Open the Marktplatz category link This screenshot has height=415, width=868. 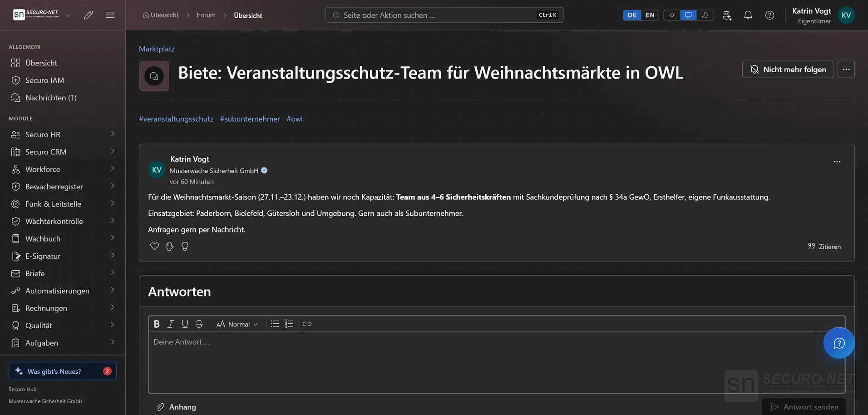157,49
